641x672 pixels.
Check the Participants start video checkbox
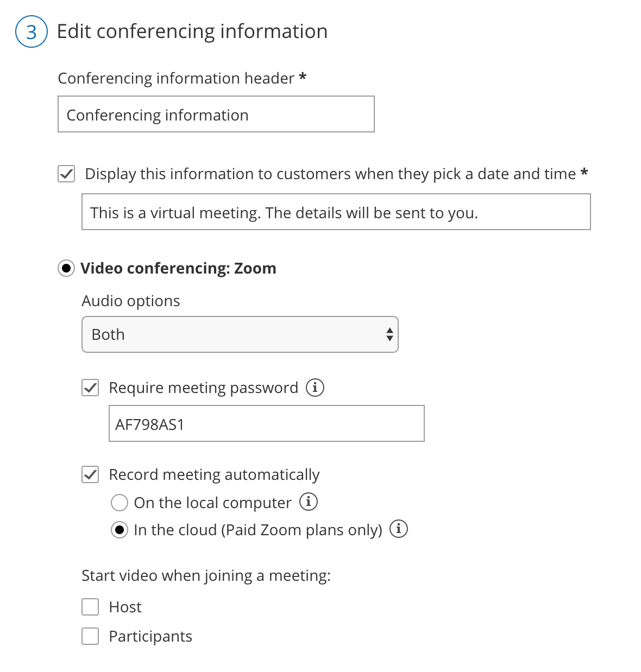[90, 636]
